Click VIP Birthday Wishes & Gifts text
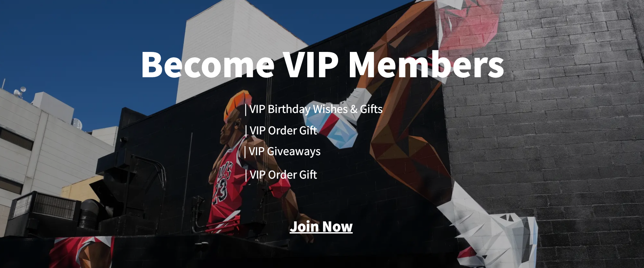Image resolution: width=644 pixels, height=268 pixels. [x=316, y=109]
